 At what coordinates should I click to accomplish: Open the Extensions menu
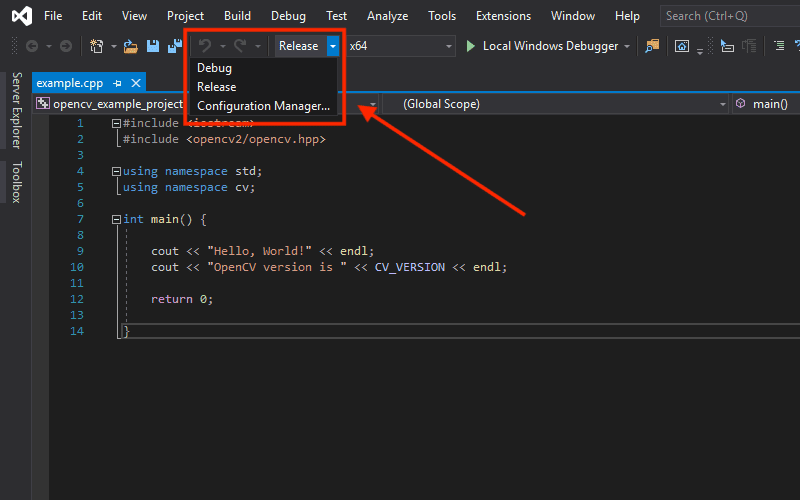pyautogui.click(x=503, y=16)
